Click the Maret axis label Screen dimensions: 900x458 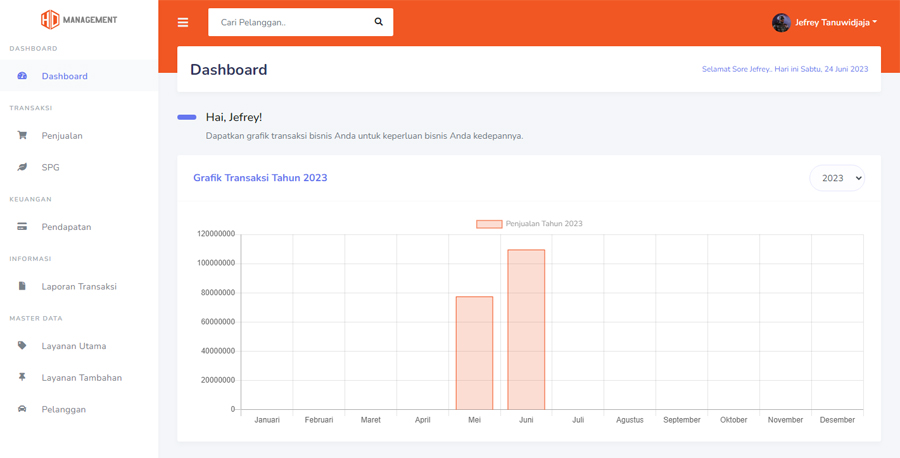pyautogui.click(x=371, y=420)
